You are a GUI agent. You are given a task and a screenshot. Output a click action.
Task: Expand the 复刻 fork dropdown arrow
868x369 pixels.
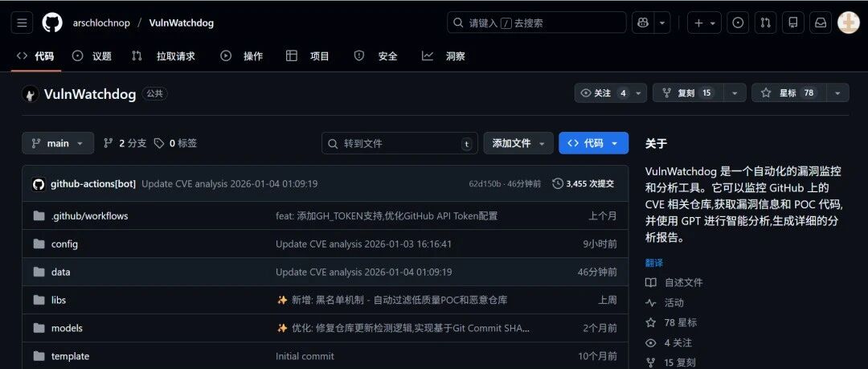click(735, 93)
